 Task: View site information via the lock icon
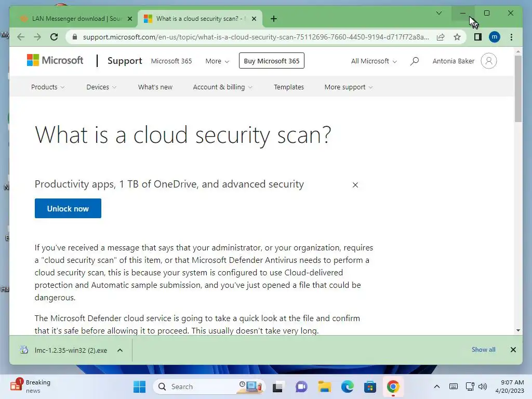point(75,37)
